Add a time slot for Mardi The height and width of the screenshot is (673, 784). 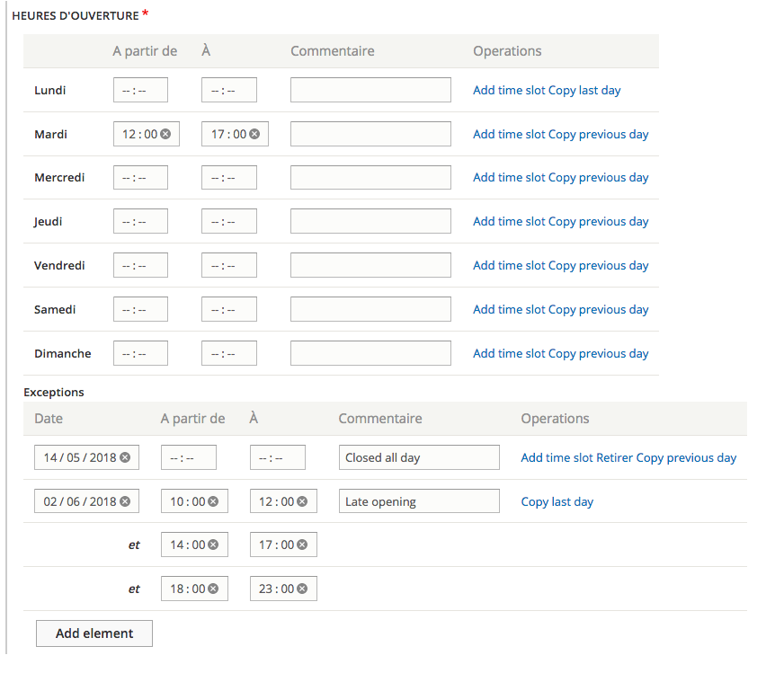tap(509, 135)
